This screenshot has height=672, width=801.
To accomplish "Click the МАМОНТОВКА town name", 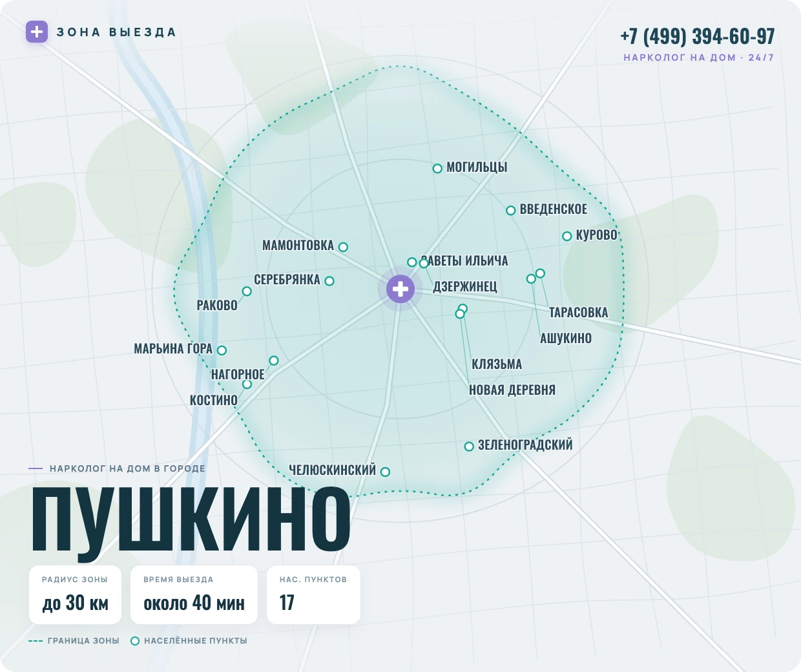I will 298,246.
